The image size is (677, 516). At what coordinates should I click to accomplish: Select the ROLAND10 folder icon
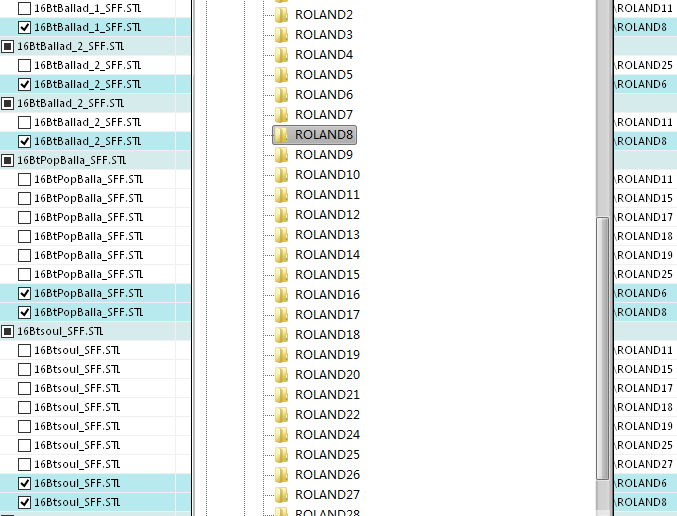(282, 175)
